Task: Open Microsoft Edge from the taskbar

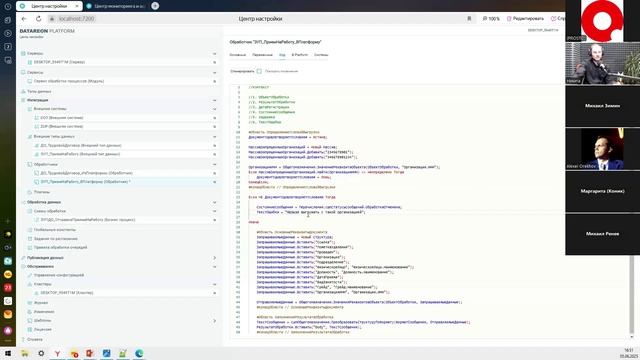Action: point(139,353)
